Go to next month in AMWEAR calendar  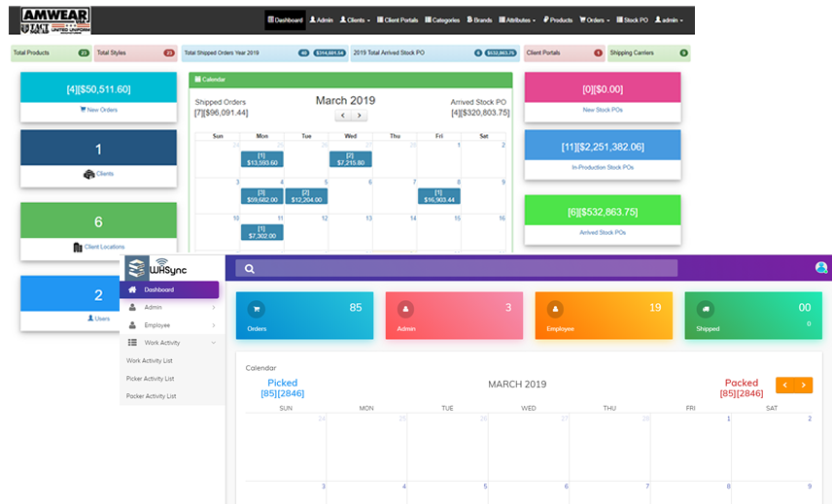(x=360, y=115)
